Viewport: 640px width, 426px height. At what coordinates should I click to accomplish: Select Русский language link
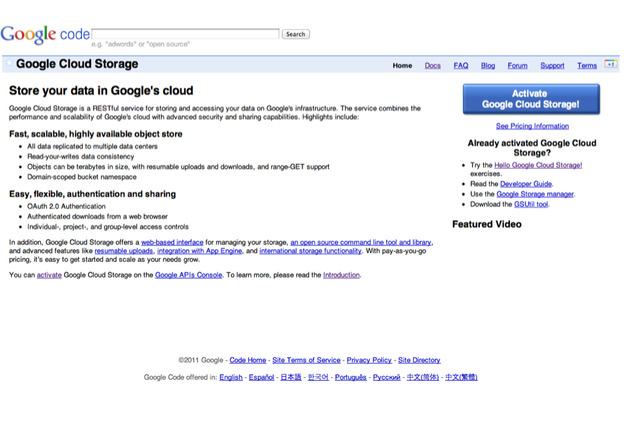pos(387,377)
